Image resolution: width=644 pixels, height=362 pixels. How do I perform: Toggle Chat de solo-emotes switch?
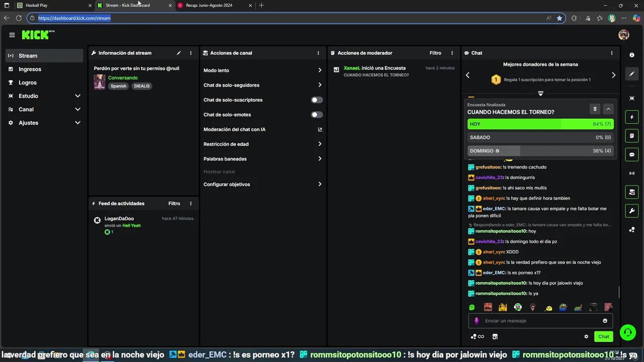(x=316, y=115)
